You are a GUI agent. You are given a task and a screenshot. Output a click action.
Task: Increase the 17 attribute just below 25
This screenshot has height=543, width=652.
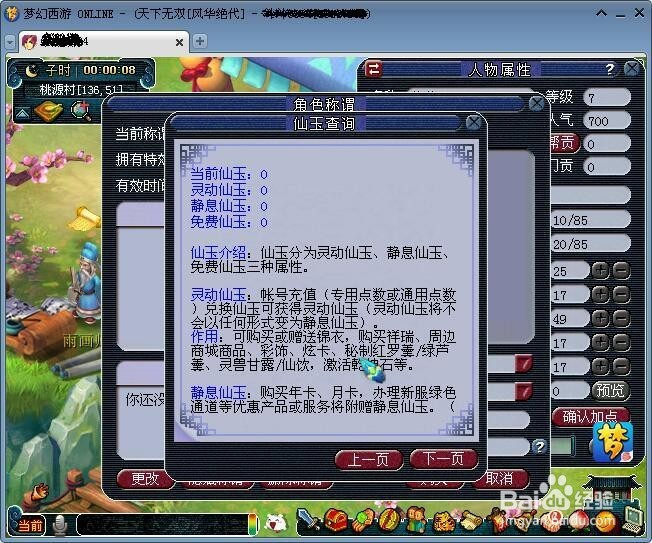point(601,295)
